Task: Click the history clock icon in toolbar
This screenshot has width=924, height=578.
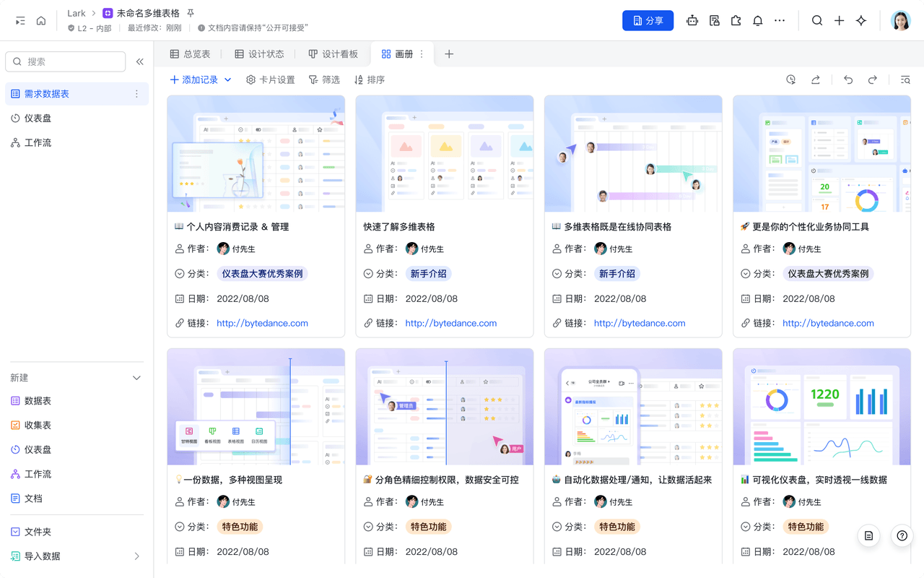Action: click(x=791, y=80)
